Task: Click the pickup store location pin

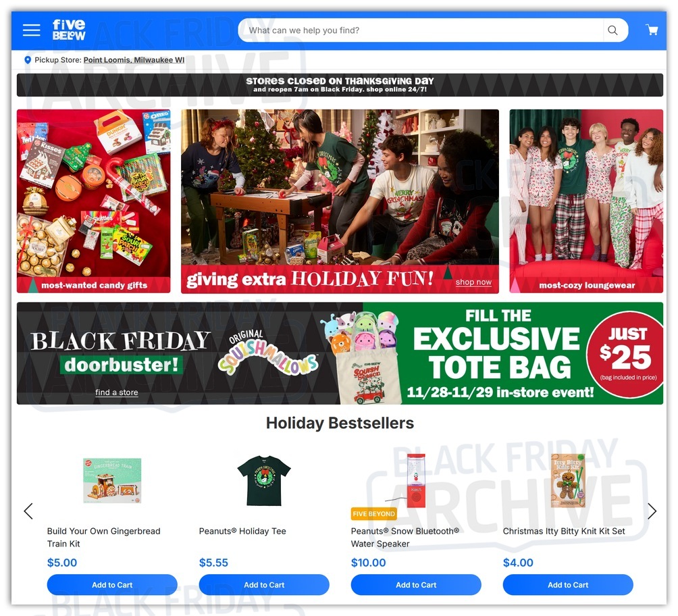Action: click(28, 60)
